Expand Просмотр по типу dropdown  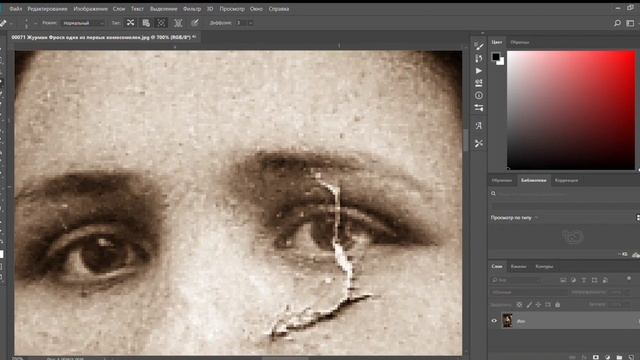[514, 218]
